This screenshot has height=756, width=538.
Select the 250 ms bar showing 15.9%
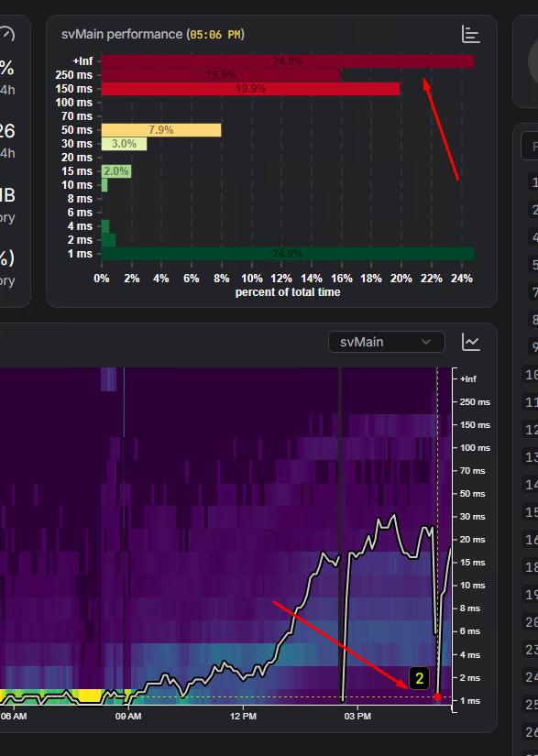tap(221, 75)
